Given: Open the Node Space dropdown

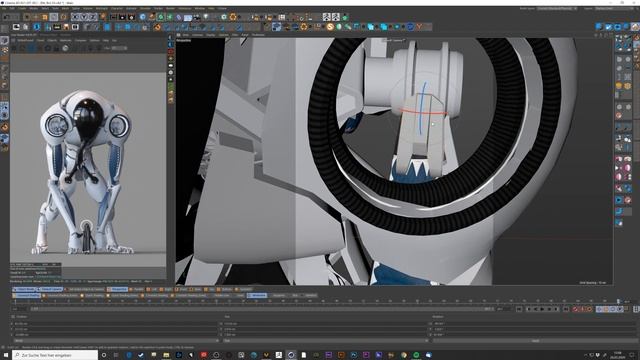Looking at the screenshot, I should [557, 8].
